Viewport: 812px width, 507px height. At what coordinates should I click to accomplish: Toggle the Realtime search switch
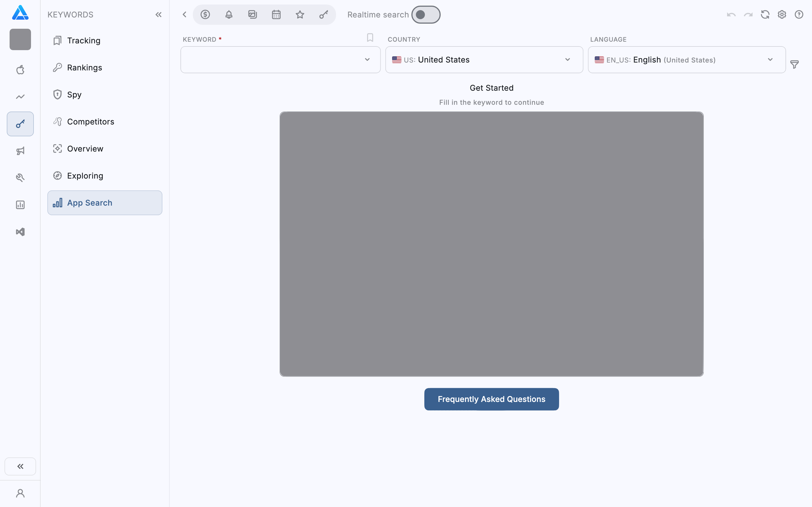tap(425, 14)
